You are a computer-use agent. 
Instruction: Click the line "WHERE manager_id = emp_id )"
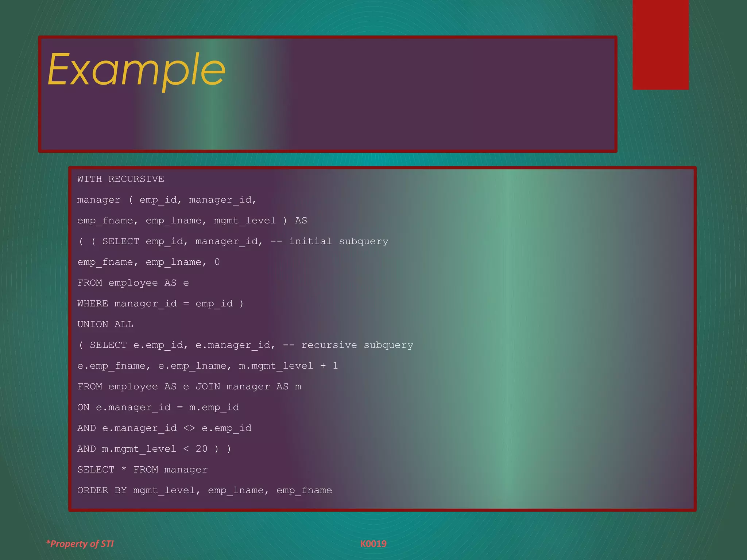(x=160, y=304)
